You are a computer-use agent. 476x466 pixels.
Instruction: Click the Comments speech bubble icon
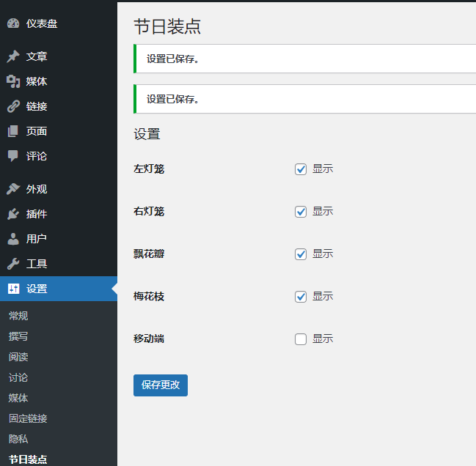pos(13,156)
